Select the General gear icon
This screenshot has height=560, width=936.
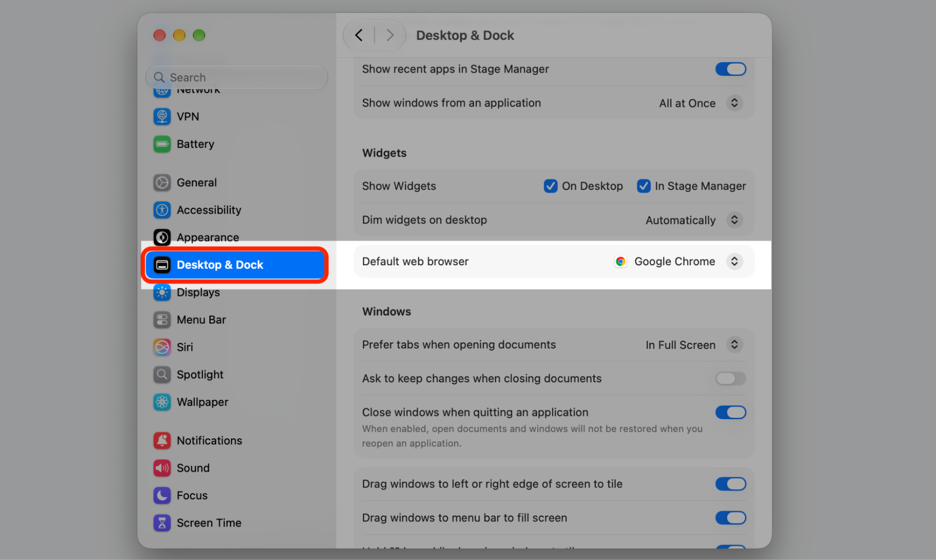(x=162, y=182)
